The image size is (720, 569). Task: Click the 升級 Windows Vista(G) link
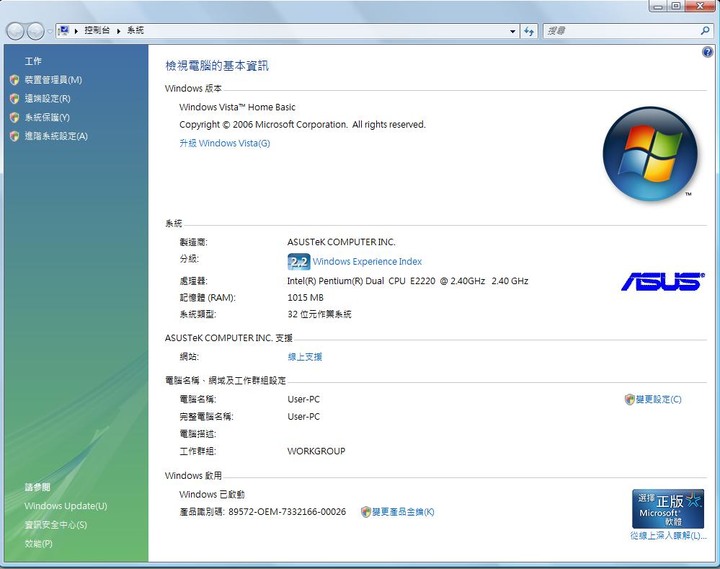225,143
